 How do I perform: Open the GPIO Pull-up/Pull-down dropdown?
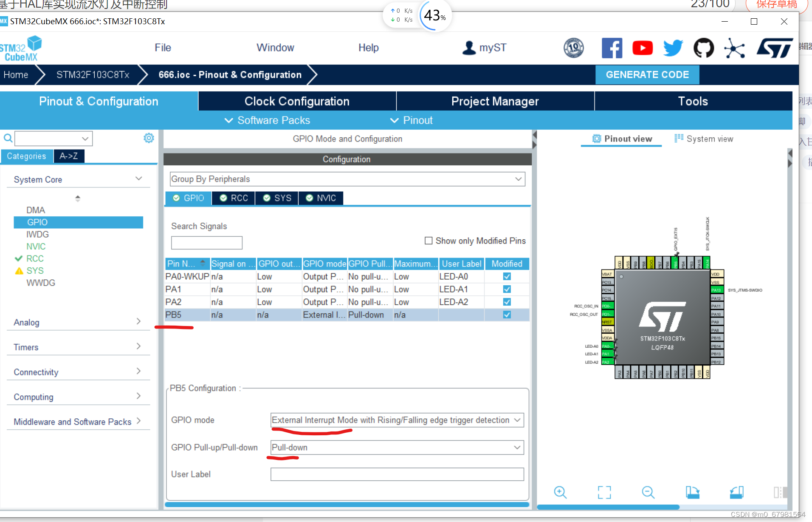pyautogui.click(x=397, y=447)
